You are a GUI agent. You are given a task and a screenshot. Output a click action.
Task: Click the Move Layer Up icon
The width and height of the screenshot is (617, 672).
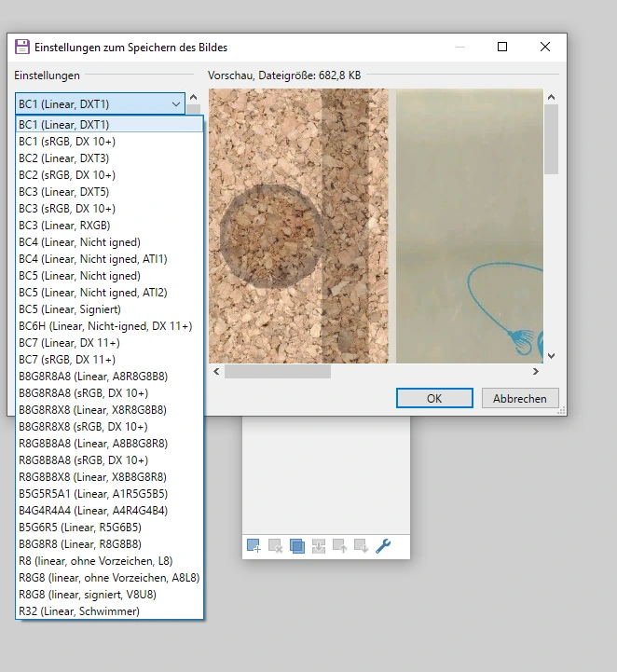[x=339, y=546]
